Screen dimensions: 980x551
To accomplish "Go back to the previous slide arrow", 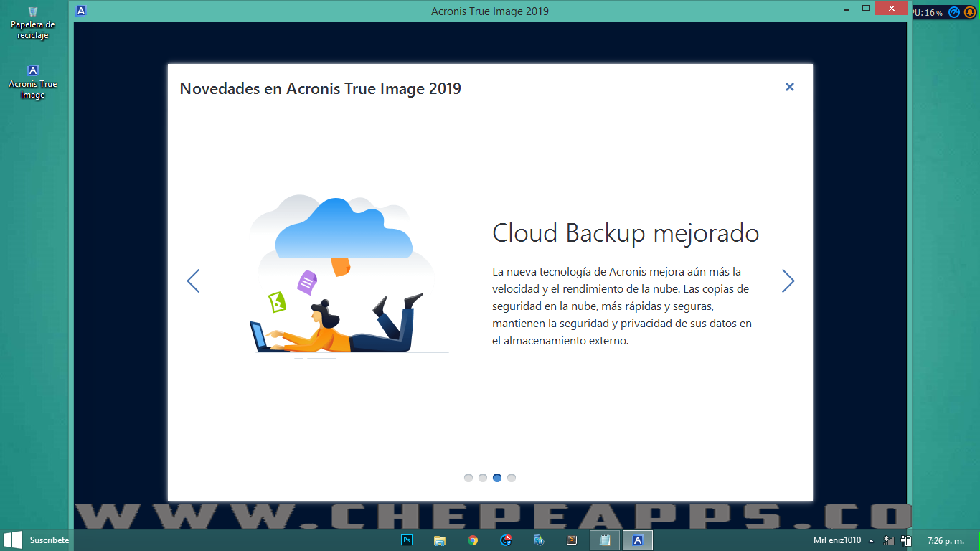I will (193, 281).
